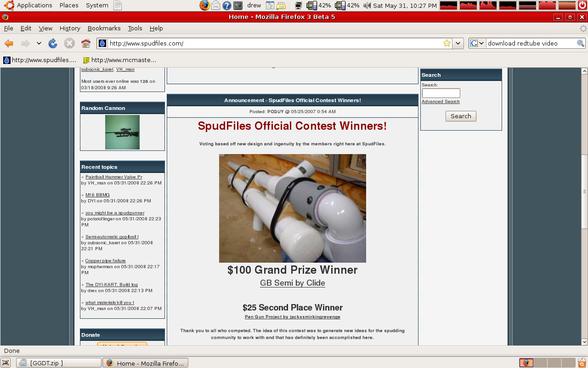Click the vertical page scrollbar handle
The image size is (588, 368).
tap(584, 191)
